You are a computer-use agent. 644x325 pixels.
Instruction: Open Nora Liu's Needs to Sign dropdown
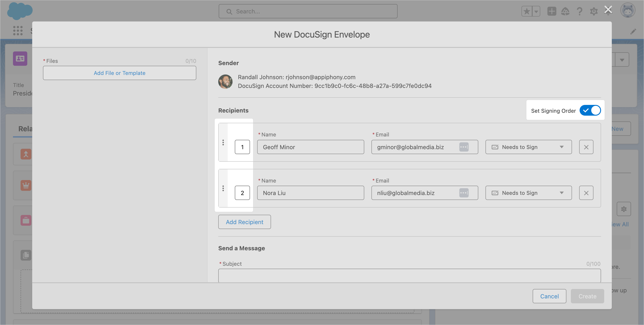point(528,193)
